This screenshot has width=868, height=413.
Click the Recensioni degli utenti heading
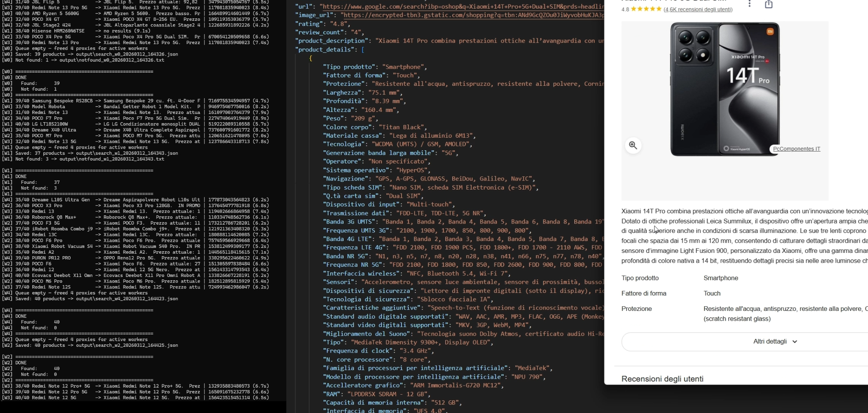[x=663, y=379]
